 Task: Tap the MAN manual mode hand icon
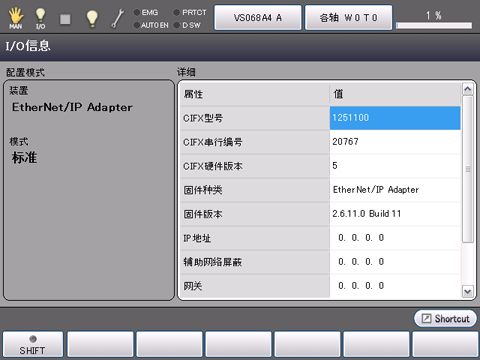16,18
